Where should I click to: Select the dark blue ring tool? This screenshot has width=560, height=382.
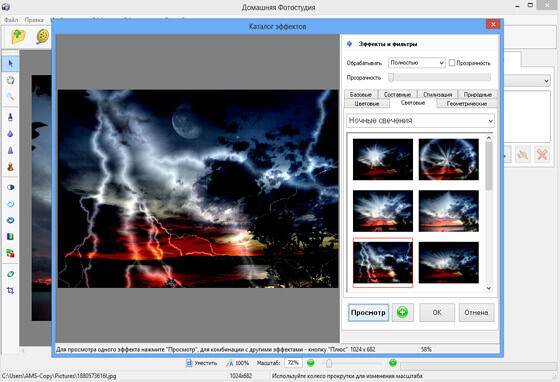click(10, 220)
